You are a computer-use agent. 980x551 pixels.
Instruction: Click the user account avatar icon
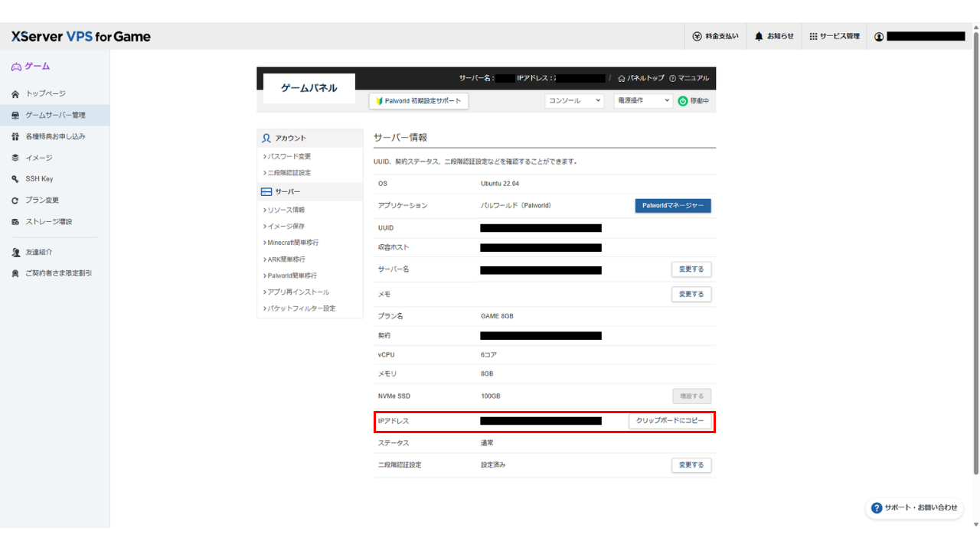click(879, 36)
